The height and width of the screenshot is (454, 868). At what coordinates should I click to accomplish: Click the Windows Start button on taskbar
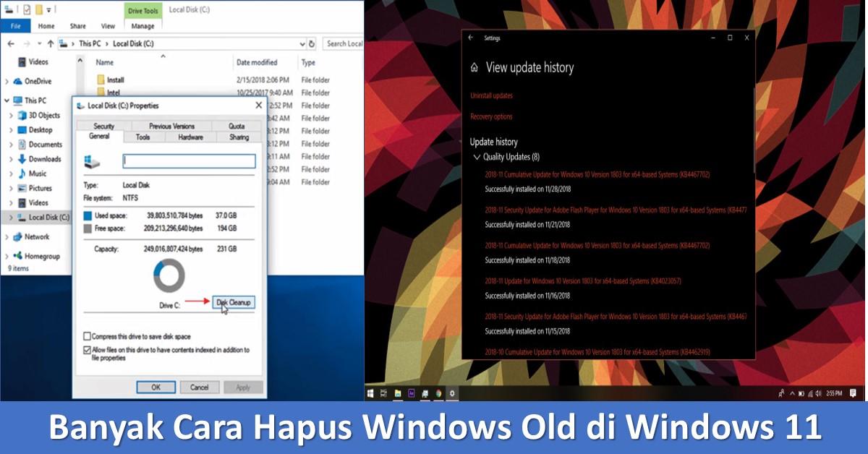click(x=370, y=393)
